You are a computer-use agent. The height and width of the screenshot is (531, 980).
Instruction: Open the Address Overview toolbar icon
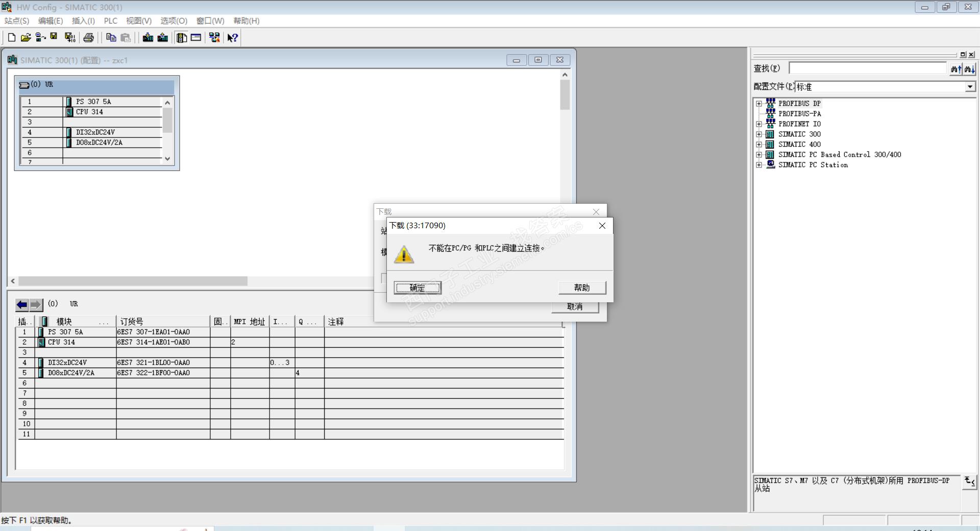pyautogui.click(x=196, y=37)
